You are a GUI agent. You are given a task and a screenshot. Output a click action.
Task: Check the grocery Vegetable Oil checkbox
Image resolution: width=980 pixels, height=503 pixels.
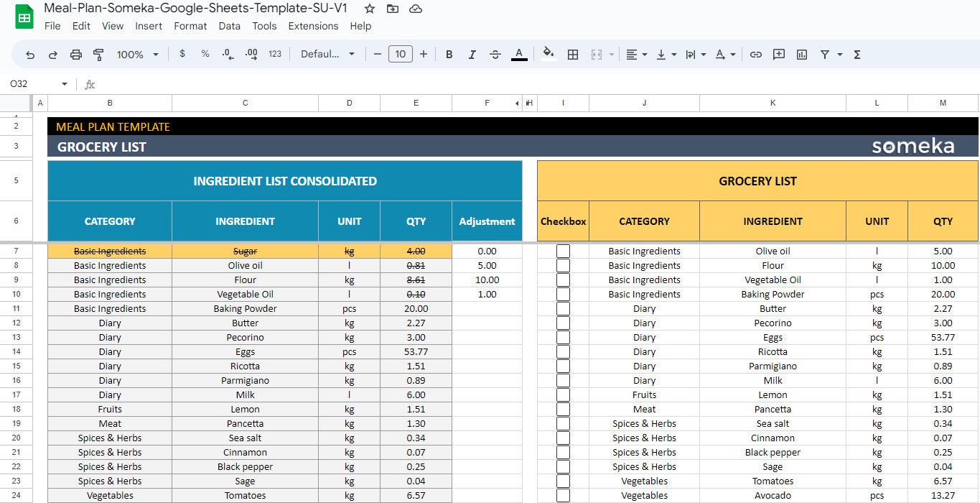coord(563,280)
